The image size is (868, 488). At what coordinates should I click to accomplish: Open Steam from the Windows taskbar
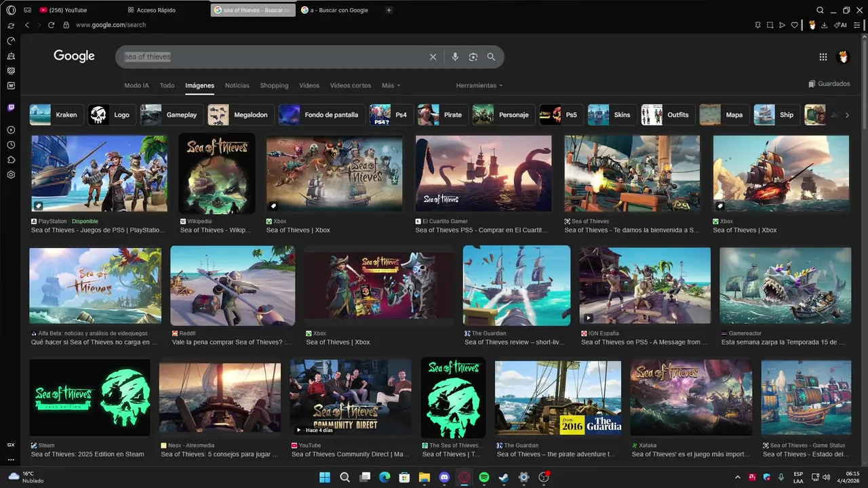click(504, 477)
